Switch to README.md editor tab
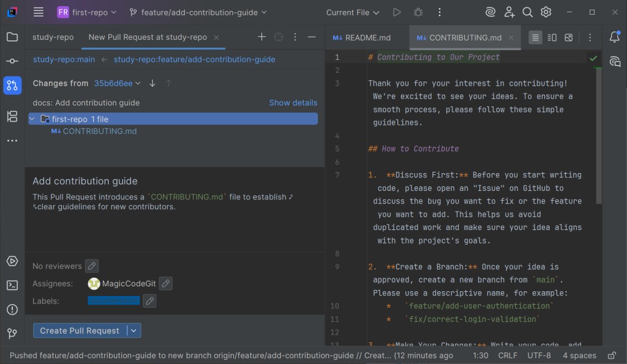The image size is (627, 364). [x=361, y=37]
